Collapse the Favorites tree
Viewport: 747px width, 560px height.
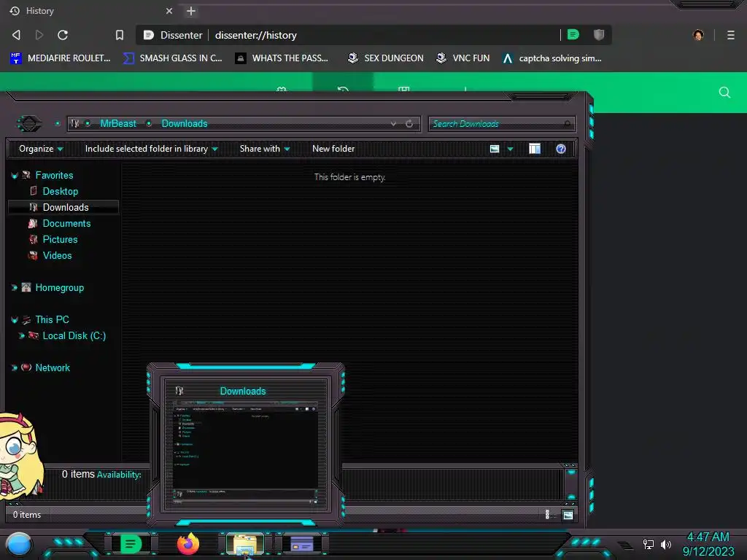[x=15, y=176]
